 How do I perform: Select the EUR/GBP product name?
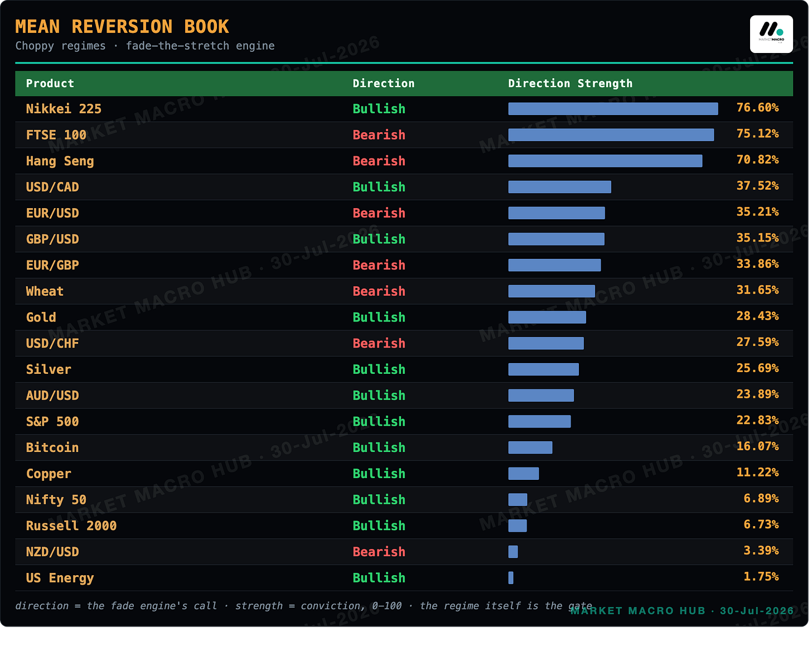tap(52, 265)
